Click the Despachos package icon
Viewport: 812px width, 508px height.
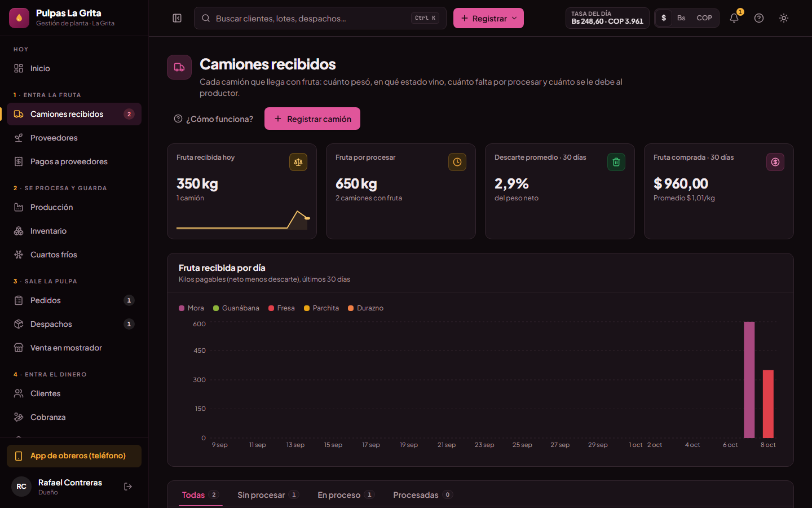coord(19,324)
